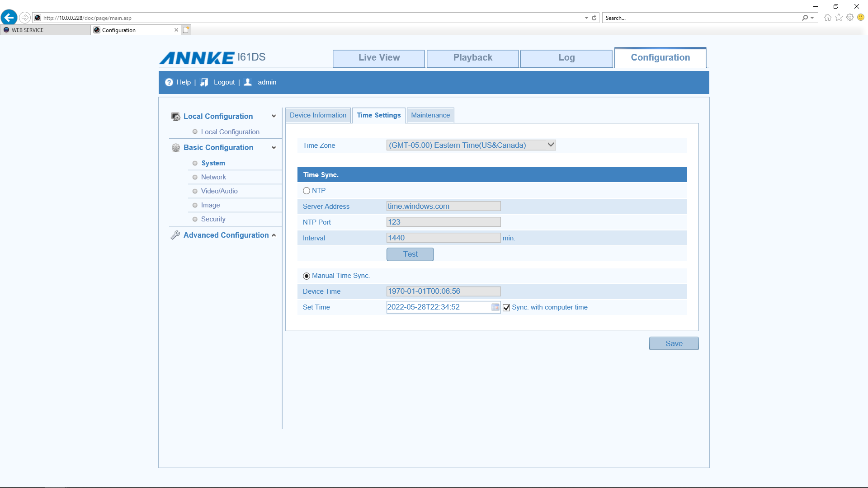Click the Save button
This screenshot has height=488, width=868.
(x=674, y=343)
